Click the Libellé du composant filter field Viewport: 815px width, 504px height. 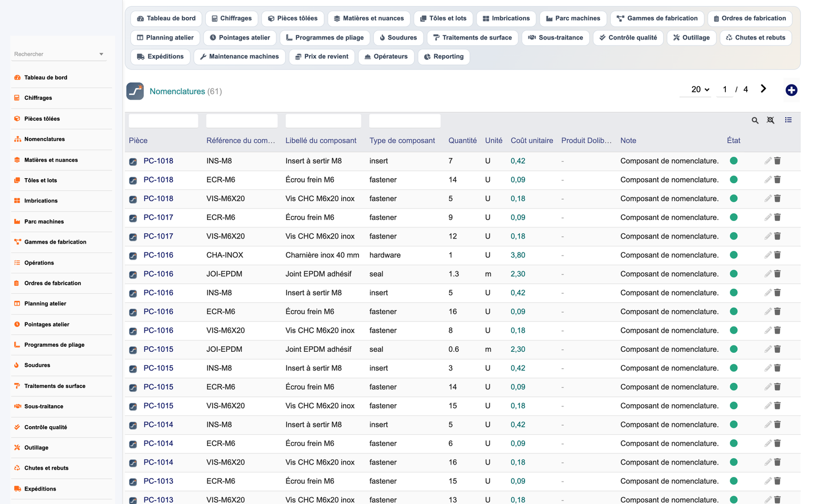tap(323, 121)
